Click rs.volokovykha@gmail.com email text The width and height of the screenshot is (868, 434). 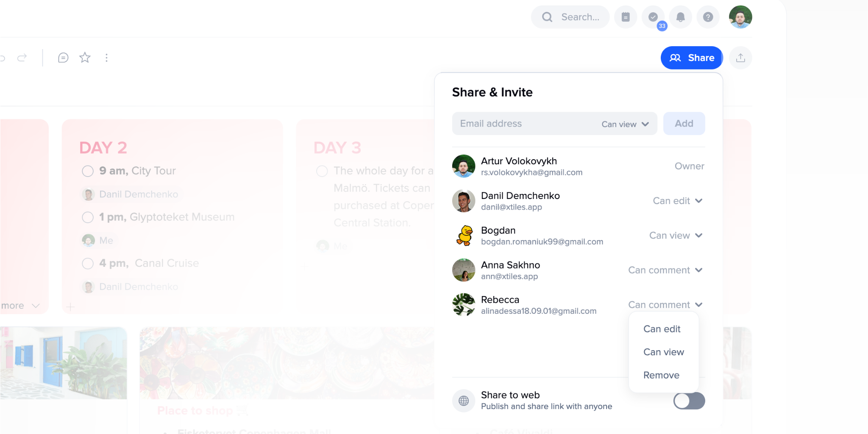click(531, 172)
